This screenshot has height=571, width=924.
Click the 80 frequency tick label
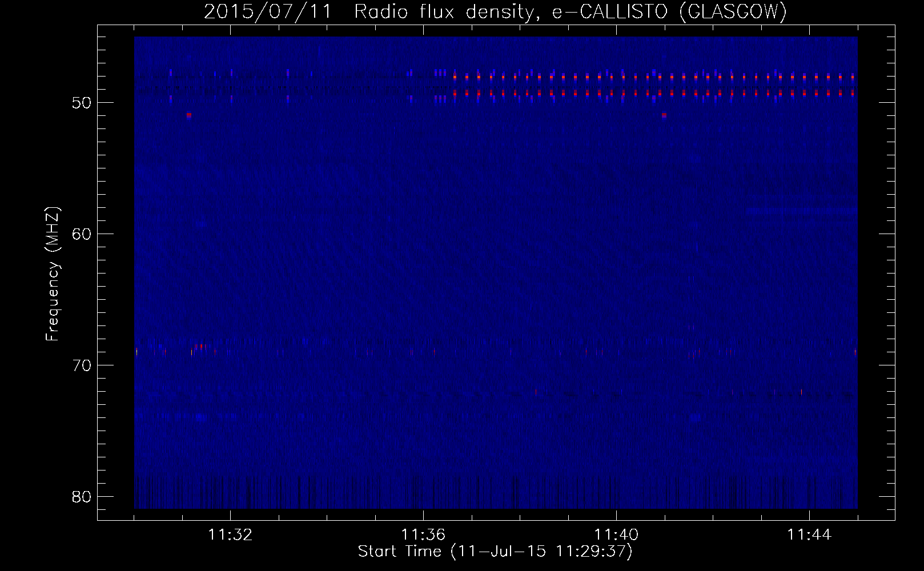82,497
